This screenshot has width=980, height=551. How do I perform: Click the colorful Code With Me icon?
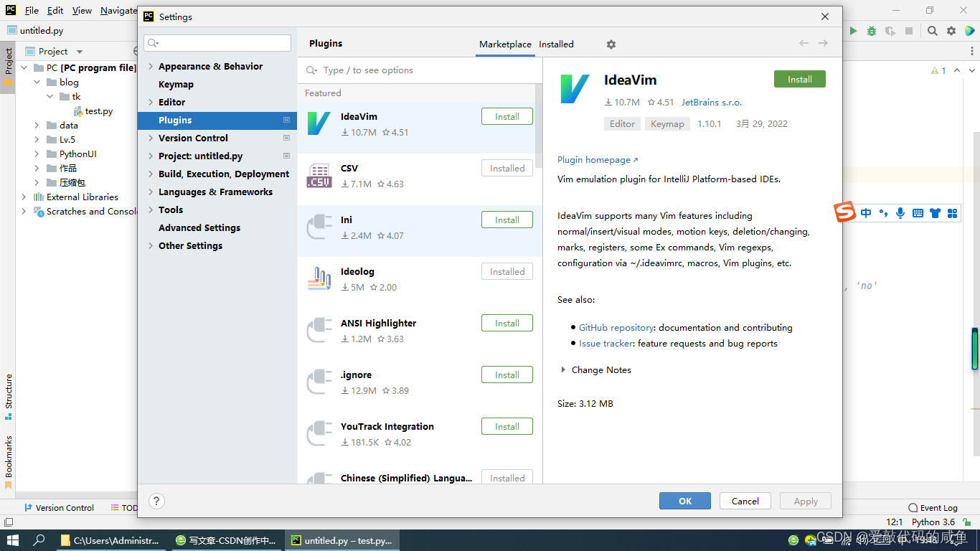pyautogui.click(x=970, y=31)
